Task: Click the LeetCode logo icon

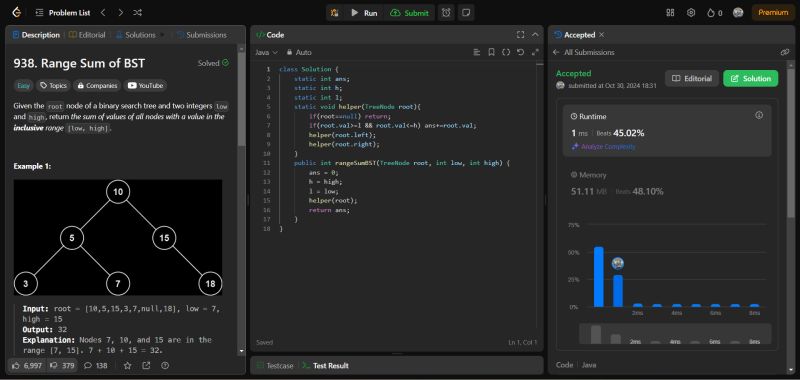Action: click(x=16, y=12)
